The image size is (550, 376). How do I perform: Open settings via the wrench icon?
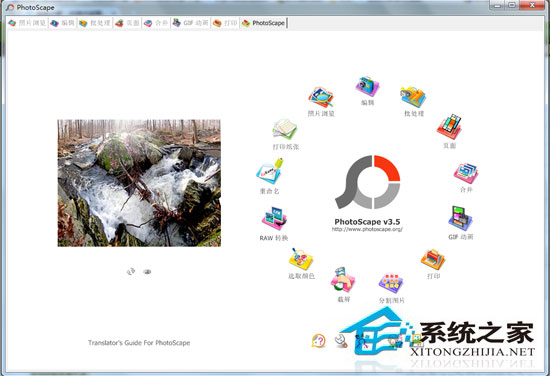341,341
